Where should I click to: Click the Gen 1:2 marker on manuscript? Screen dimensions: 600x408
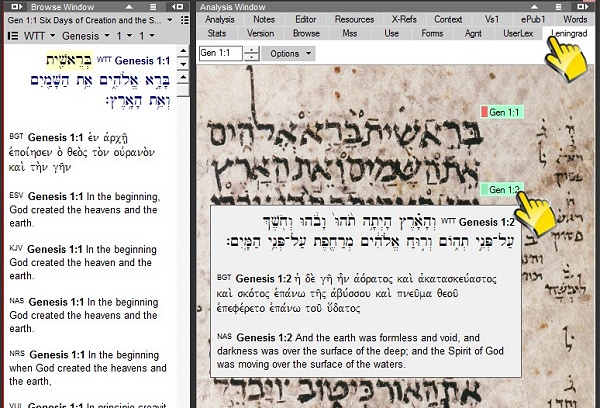[x=502, y=189]
